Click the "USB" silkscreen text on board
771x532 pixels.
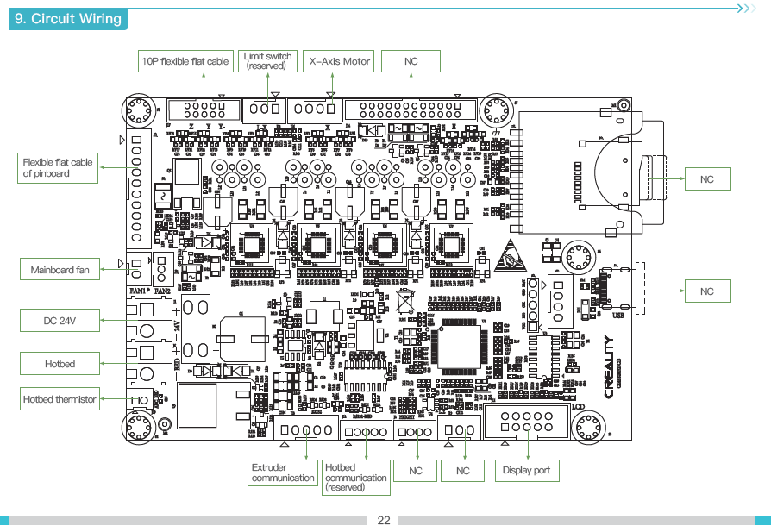618,315
